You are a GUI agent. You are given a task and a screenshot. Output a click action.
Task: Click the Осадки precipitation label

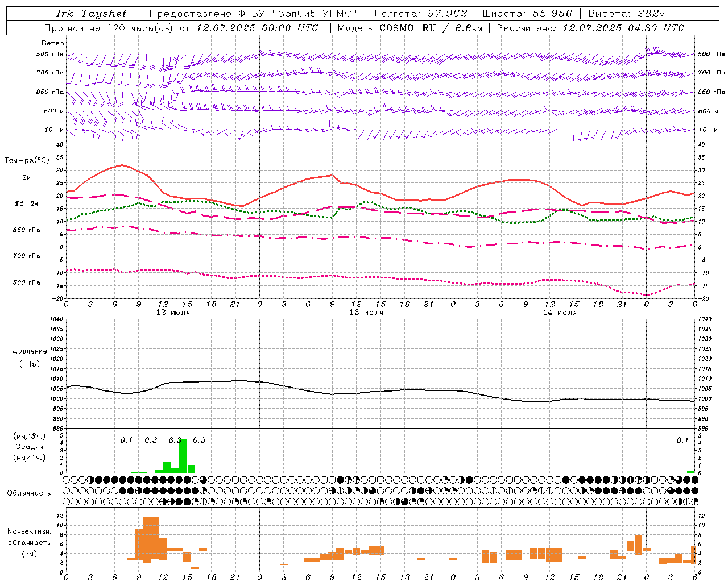pos(29,447)
